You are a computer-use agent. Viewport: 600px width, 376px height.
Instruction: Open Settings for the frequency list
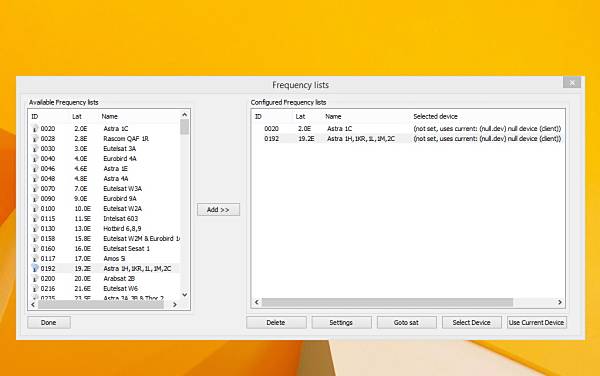[x=341, y=322]
